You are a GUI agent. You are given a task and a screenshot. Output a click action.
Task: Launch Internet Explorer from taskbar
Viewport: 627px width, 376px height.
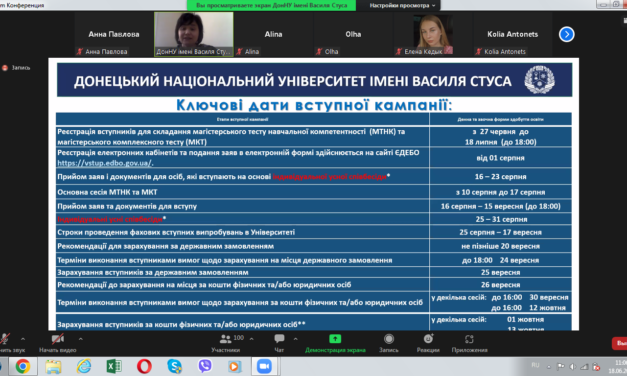[84, 366]
